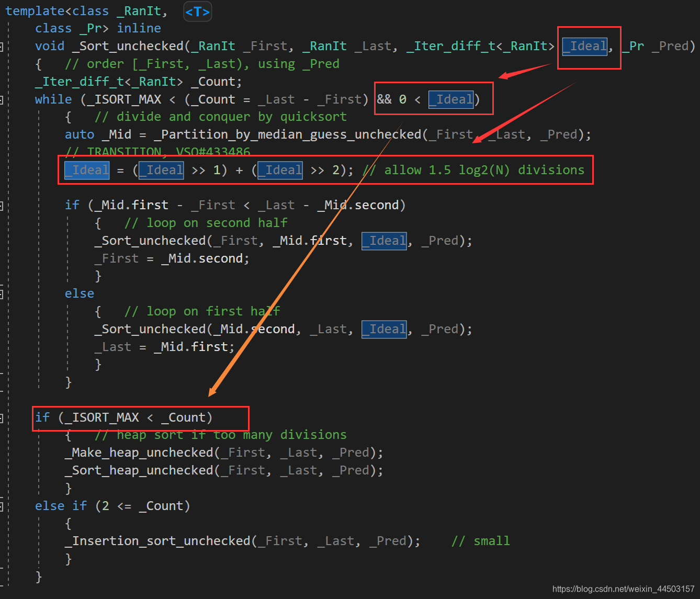Click the comment '// TRANSITION, VSO#433486'

pyautogui.click(x=157, y=151)
